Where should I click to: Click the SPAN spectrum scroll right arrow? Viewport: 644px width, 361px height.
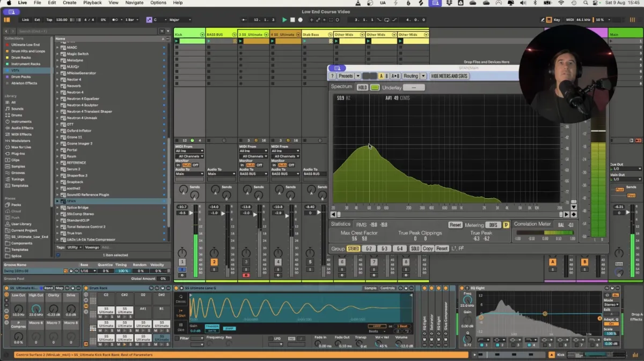[x=566, y=215]
